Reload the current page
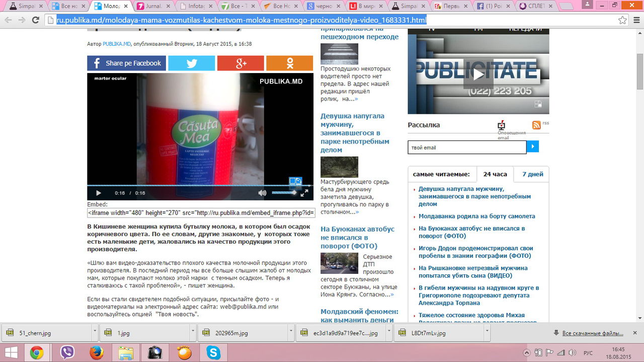This screenshot has height=362, width=644. (35, 20)
